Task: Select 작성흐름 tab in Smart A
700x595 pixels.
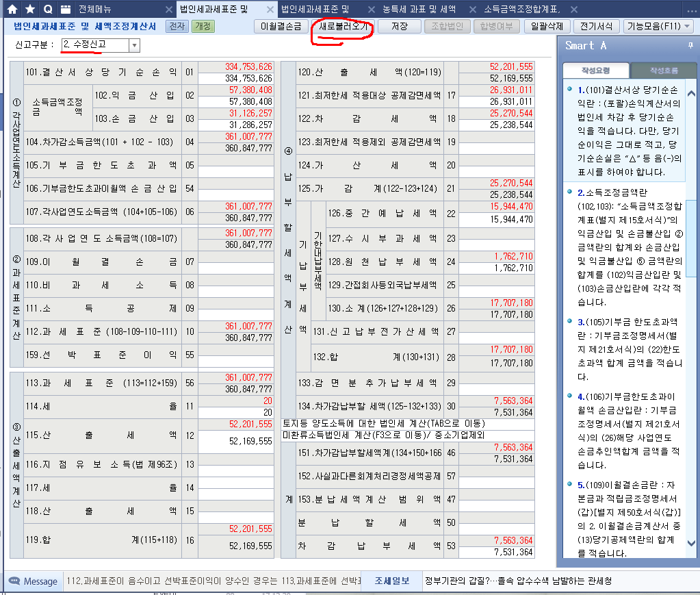Action: [664, 71]
